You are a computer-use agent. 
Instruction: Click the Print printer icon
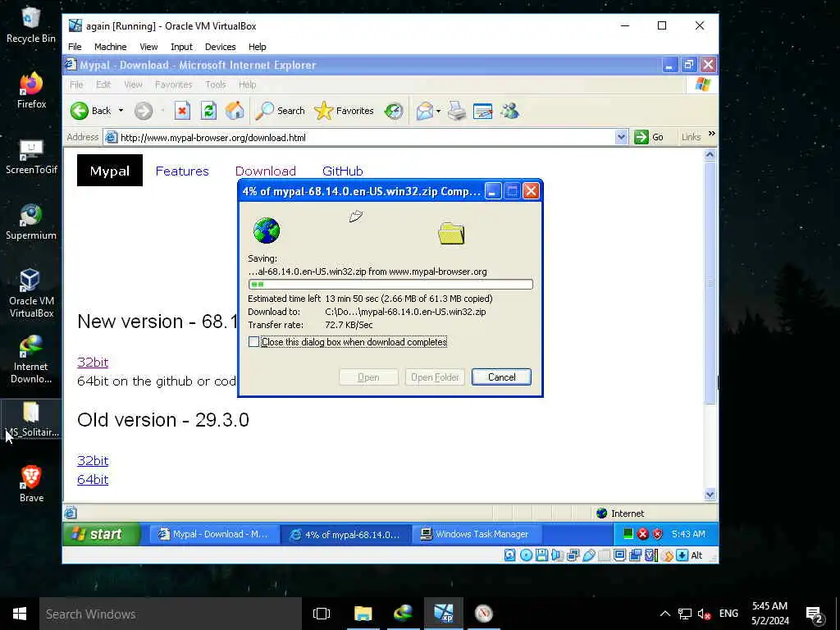pos(457,111)
